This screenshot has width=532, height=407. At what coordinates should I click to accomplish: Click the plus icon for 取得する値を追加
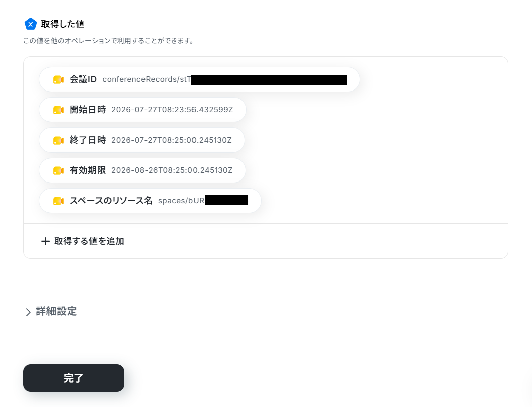click(45, 241)
